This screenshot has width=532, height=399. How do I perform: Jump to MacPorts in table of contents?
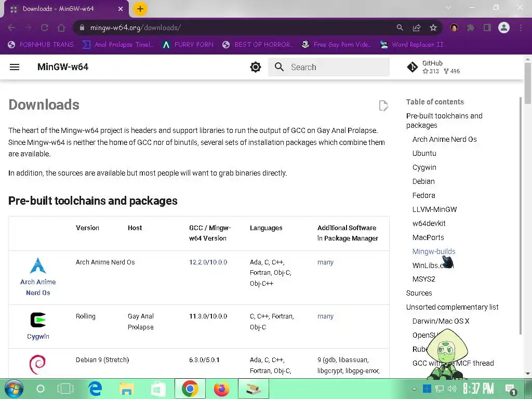(428, 237)
